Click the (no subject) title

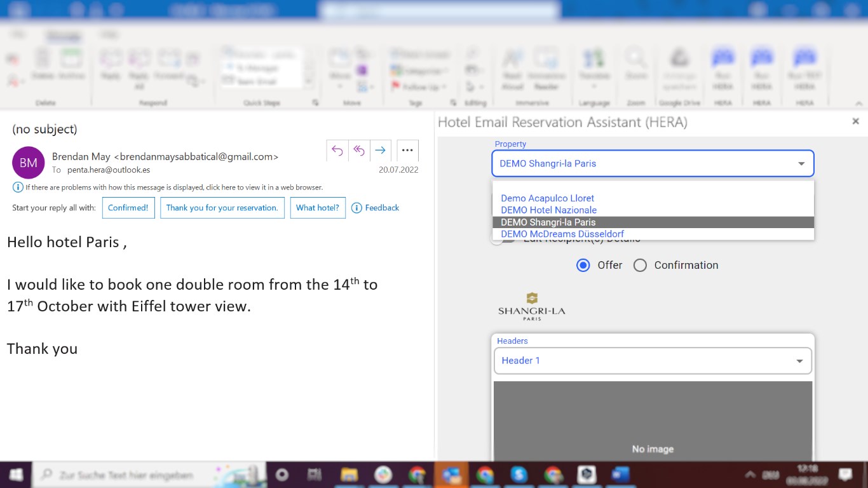pos(44,129)
